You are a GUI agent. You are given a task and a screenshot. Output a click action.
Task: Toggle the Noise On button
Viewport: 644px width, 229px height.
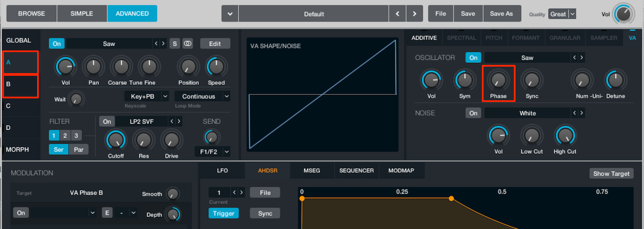pyautogui.click(x=473, y=113)
